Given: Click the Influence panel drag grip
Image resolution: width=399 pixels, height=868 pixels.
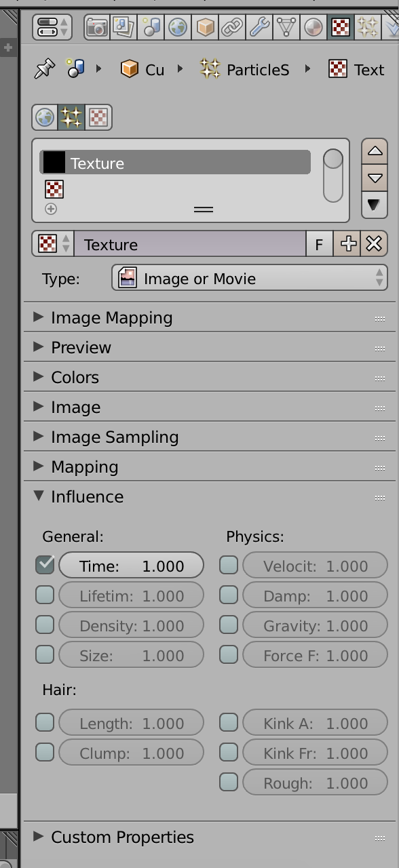Looking at the screenshot, I should pos(379,497).
